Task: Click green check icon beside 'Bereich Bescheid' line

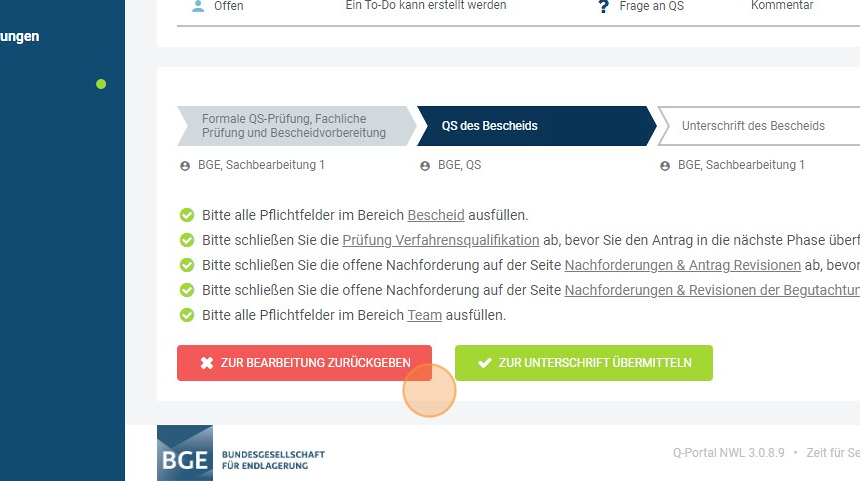Action: [187, 215]
